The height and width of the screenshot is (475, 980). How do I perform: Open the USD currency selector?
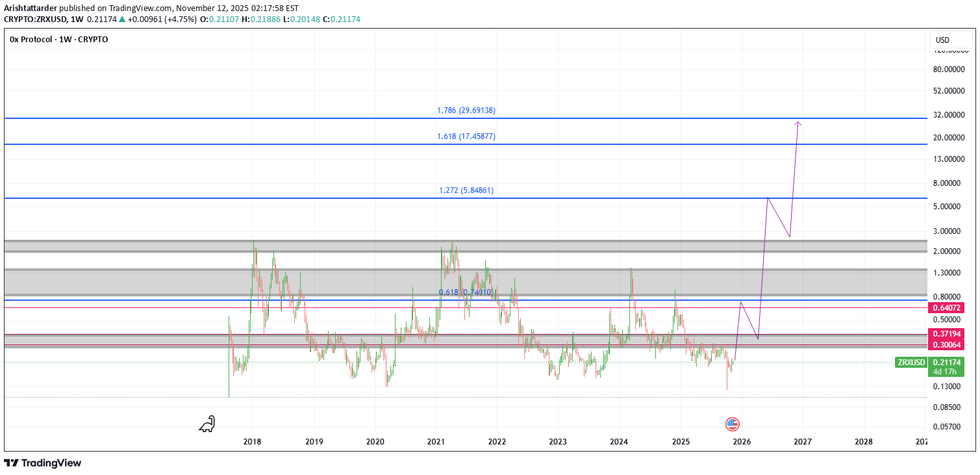[942, 40]
